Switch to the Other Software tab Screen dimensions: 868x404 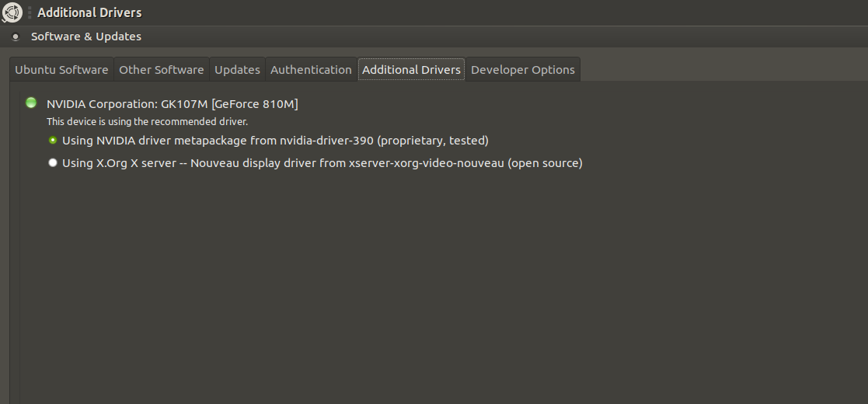[162, 70]
